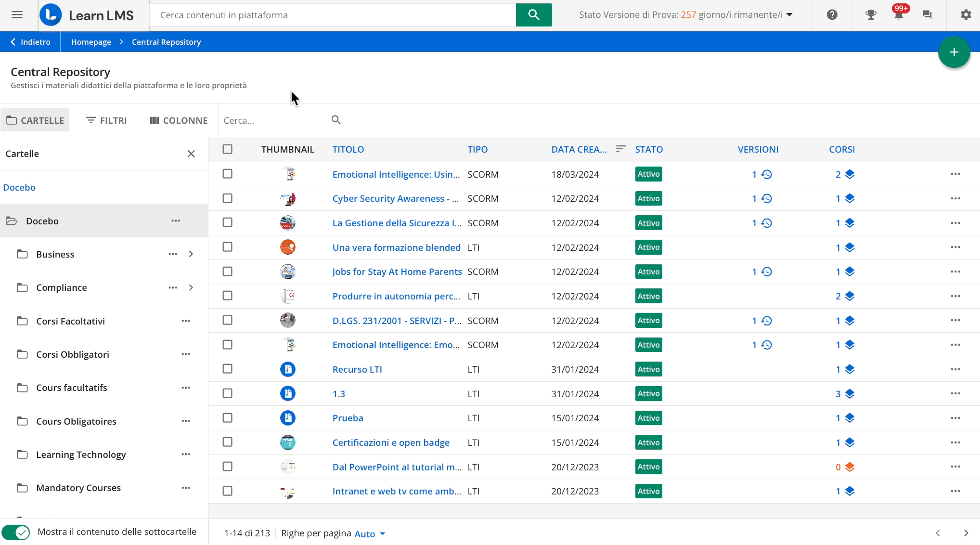Open version history for Cyber Security Awareness

(767, 198)
